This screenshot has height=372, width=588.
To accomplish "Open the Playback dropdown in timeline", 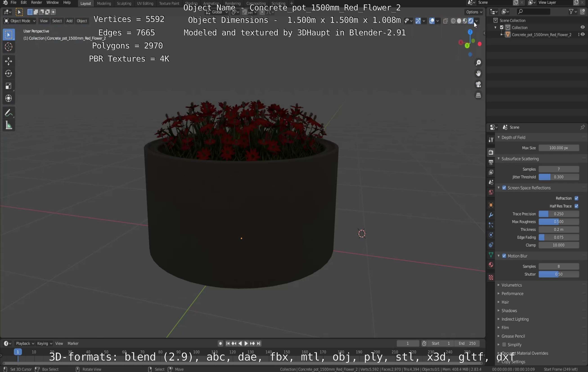I will (25, 343).
